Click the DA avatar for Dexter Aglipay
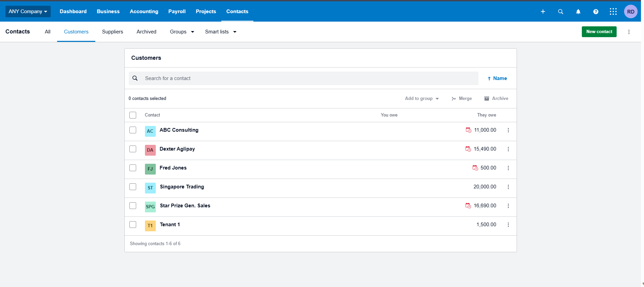644x287 pixels. (x=150, y=150)
